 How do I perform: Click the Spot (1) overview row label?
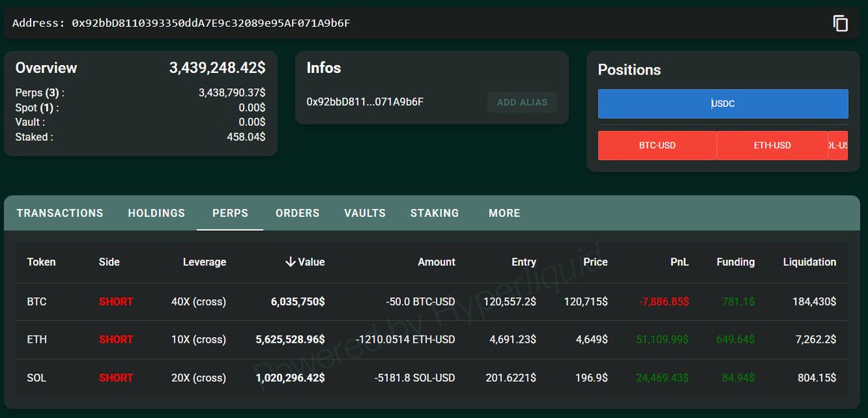click(x=37, y=108)
